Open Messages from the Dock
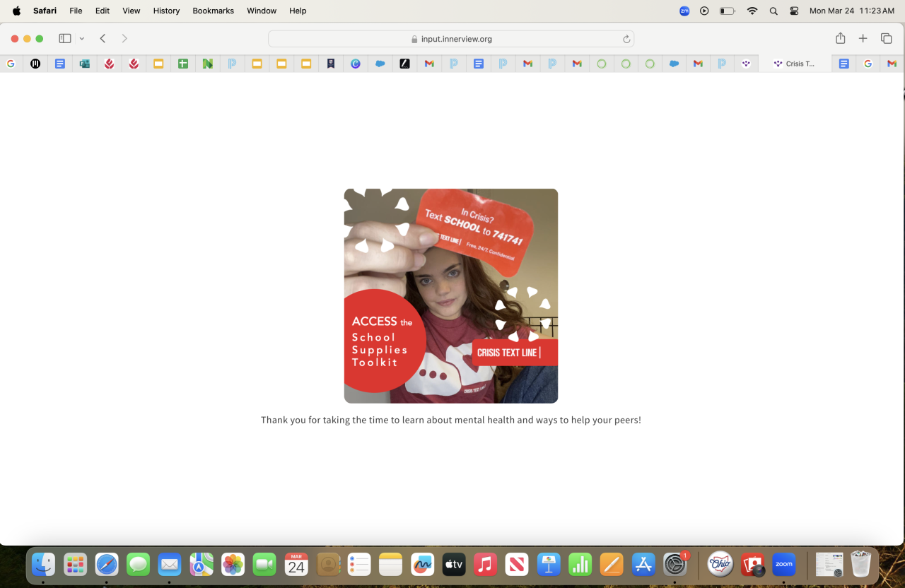The height and width of the screenshot is (588, 905). point(138,564)
